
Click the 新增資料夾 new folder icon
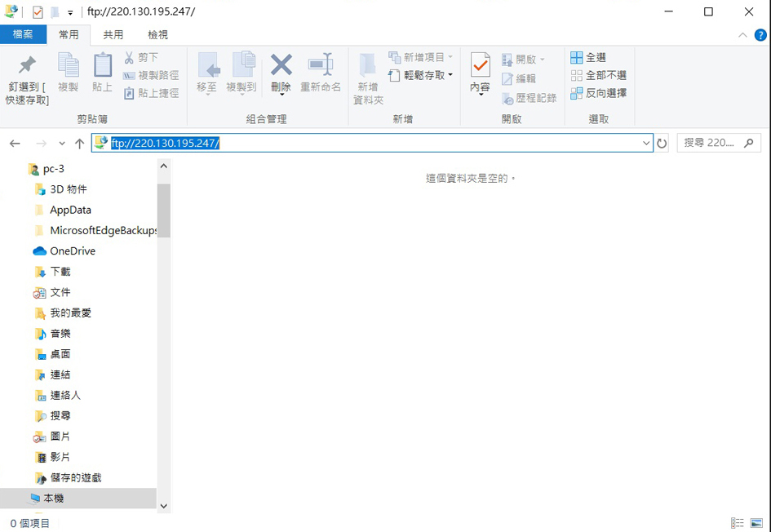[x=367, y=65]
